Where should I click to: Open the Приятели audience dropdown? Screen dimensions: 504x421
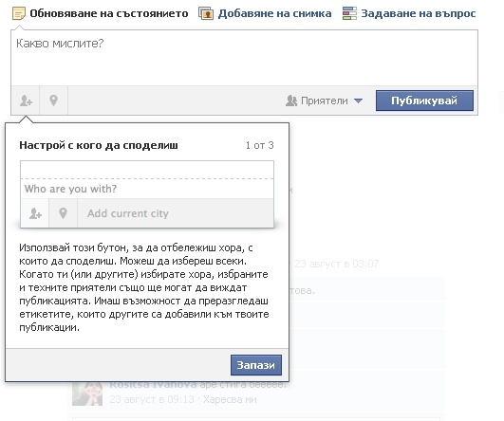(x=325, y=101)
